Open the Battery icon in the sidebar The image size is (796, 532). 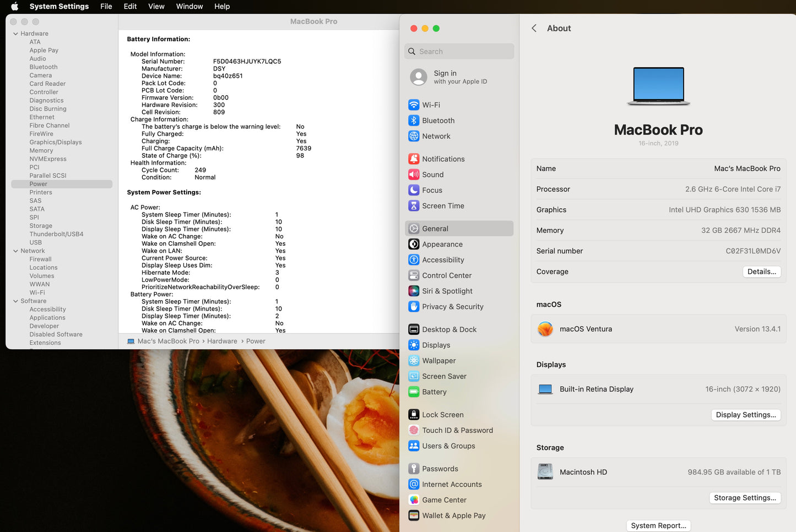(414, 392)
